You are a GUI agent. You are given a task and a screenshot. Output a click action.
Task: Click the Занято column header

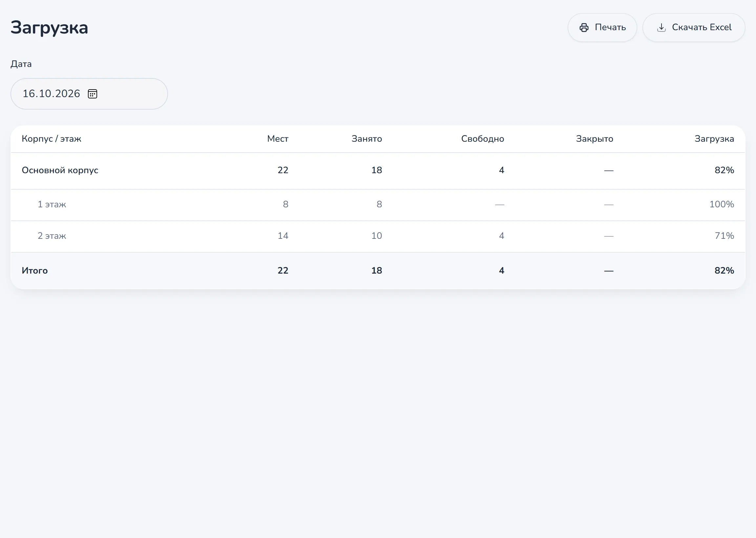click(x=367, y=139)
